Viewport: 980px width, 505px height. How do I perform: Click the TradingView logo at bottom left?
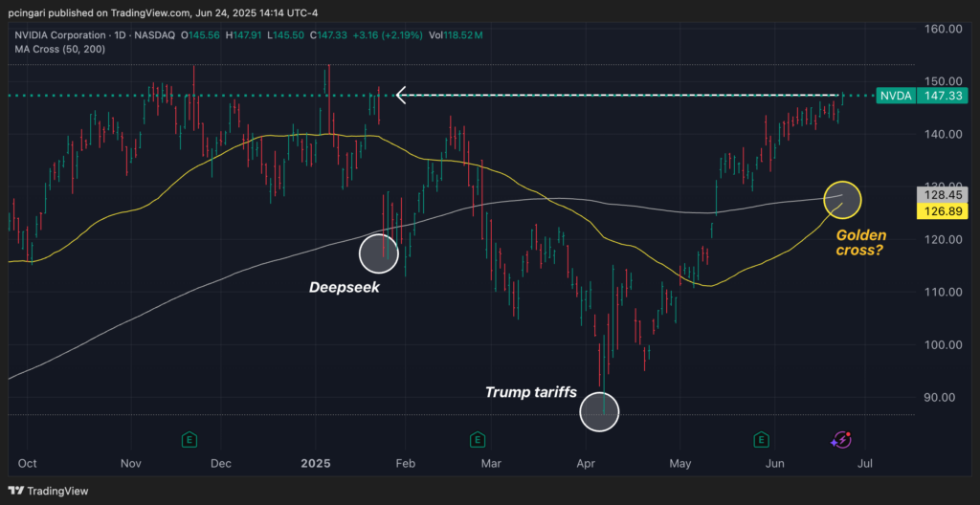click(48, 492)
